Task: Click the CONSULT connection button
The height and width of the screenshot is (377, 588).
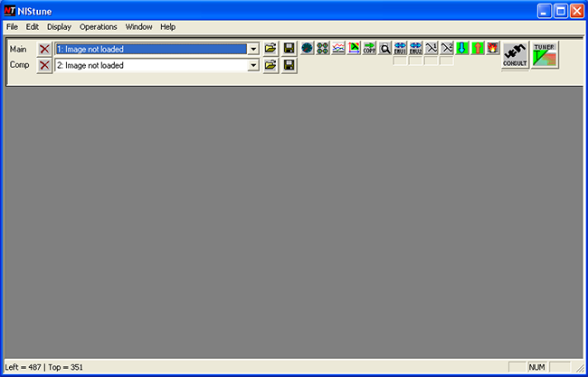Action: [x=516, y=55]
